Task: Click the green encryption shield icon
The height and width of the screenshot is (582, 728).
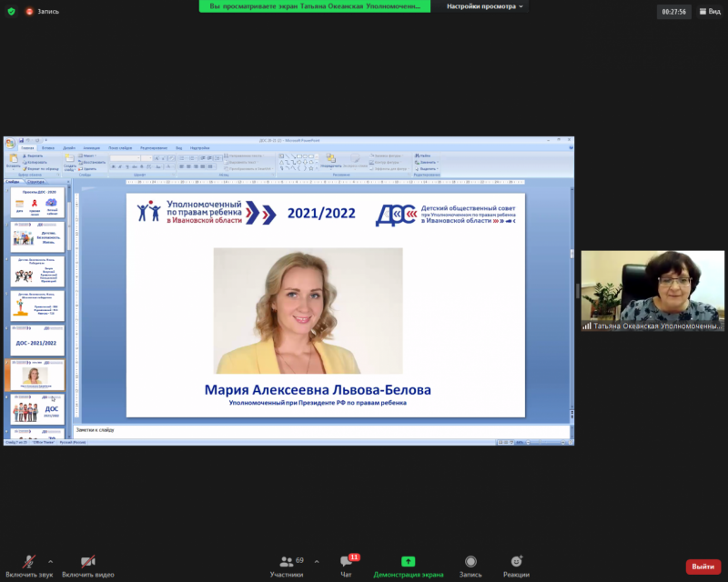Action: pos(11,13)
